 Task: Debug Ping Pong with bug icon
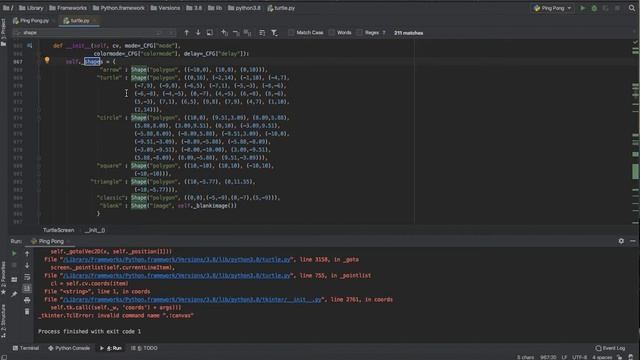tap(594, 8)
